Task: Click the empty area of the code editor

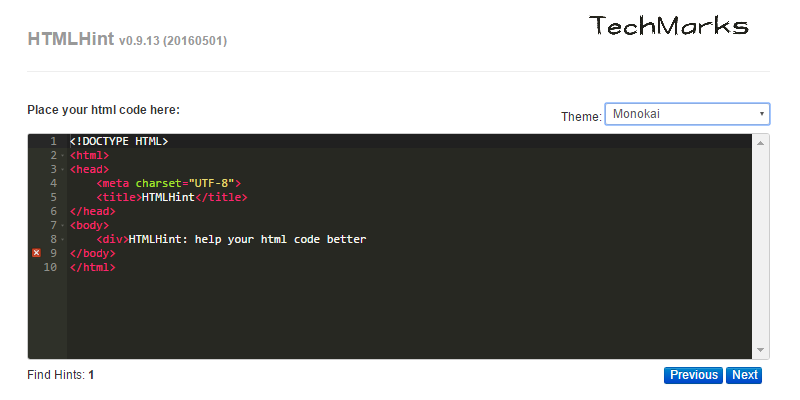Action: (408, 316)
